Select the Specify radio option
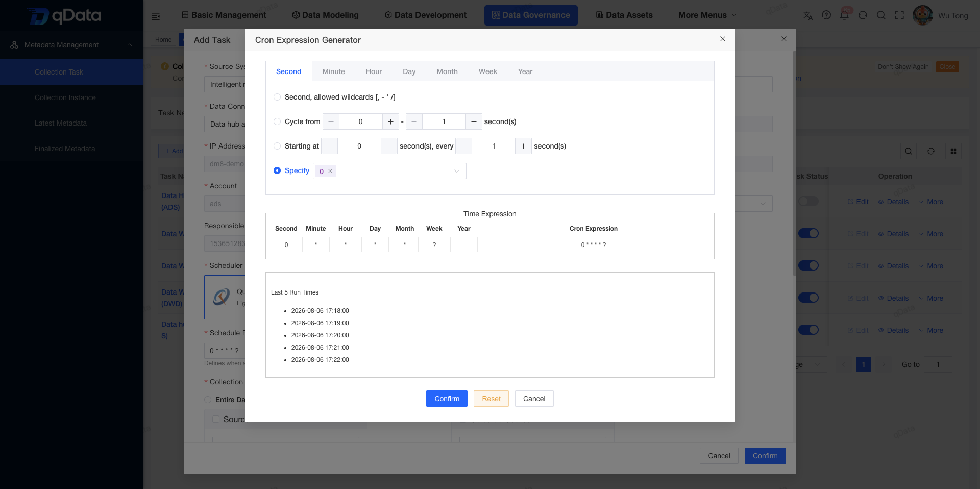 [277, 170]
